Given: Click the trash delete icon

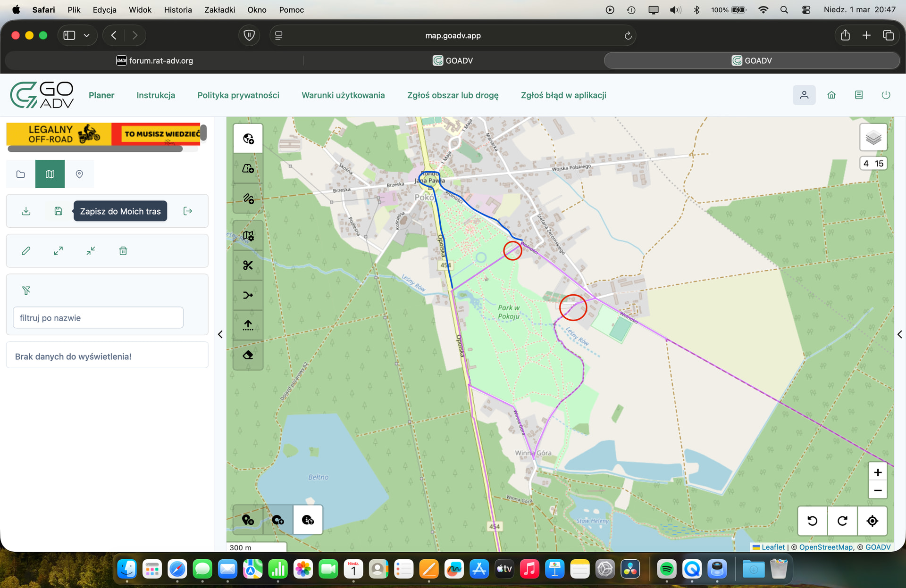Looking at the screenshot, I should tap(123, 251).
